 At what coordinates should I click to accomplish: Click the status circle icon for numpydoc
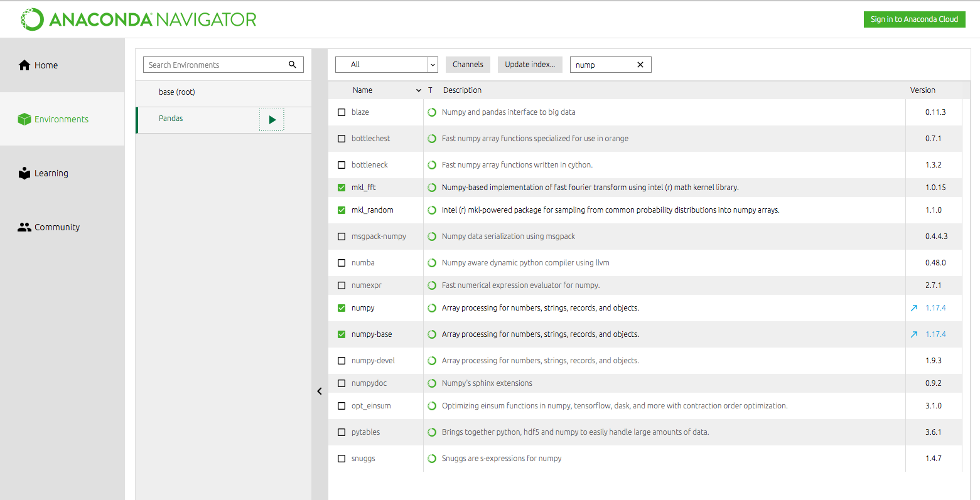[x=432, y=383]
